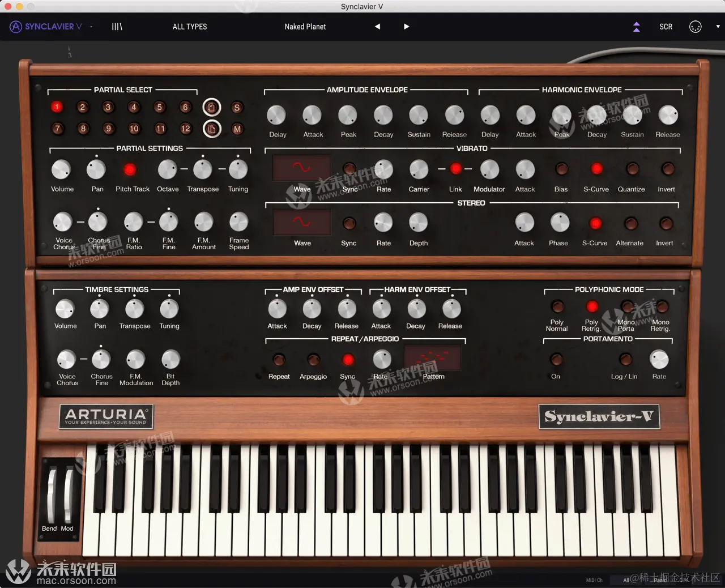The image size is (725, 588).
Task: Toggle Portamento On button
Action: (556, 359)
